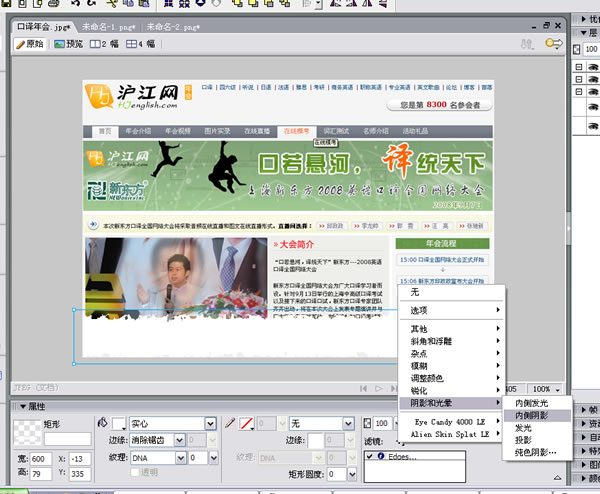
Task: Collapse the second layer using its minus box
Action: (579, 79)
